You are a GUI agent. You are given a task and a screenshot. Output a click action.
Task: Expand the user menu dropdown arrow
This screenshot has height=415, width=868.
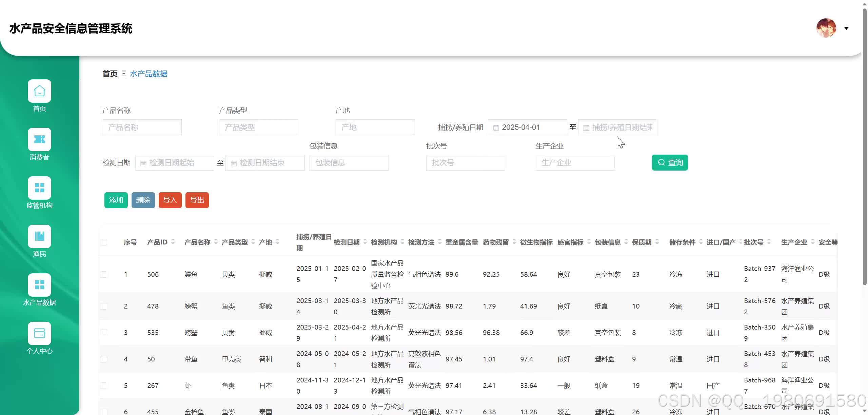[846, 28]
